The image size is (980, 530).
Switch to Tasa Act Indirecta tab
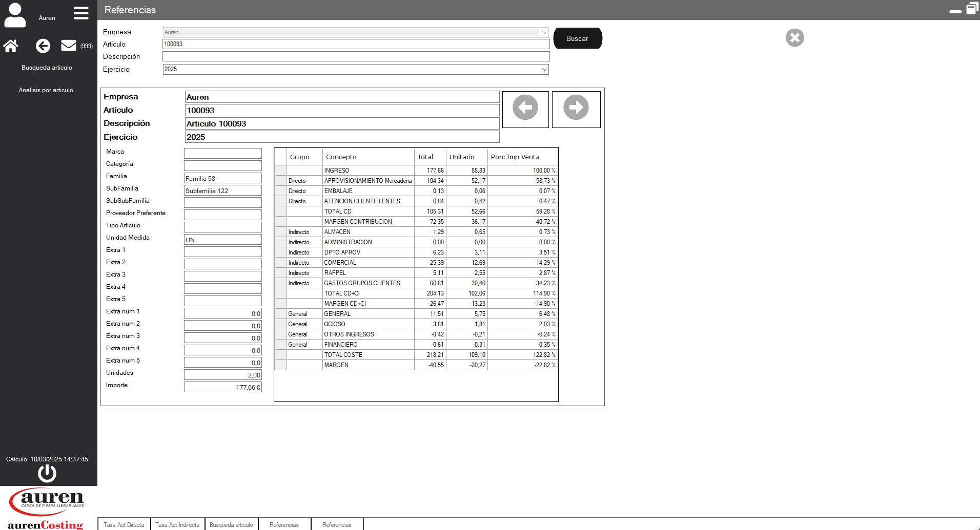tap(177, 524)
